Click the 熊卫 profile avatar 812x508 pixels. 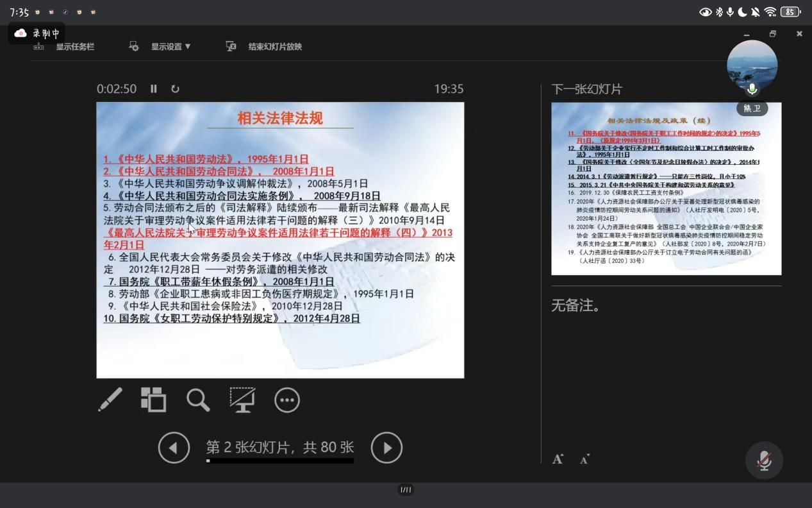[752, 65]
